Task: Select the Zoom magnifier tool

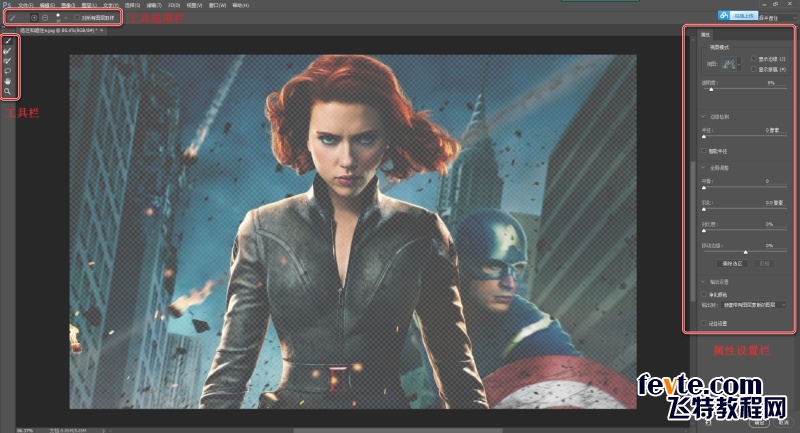Action: coord(8,91)
